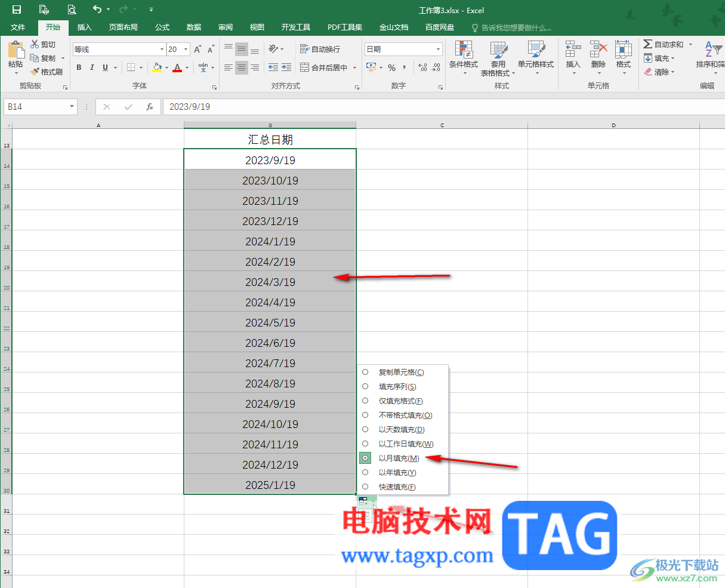Open the font size dropdown showing 20
Screen dimensions: 725x588
tap(186, 50)
